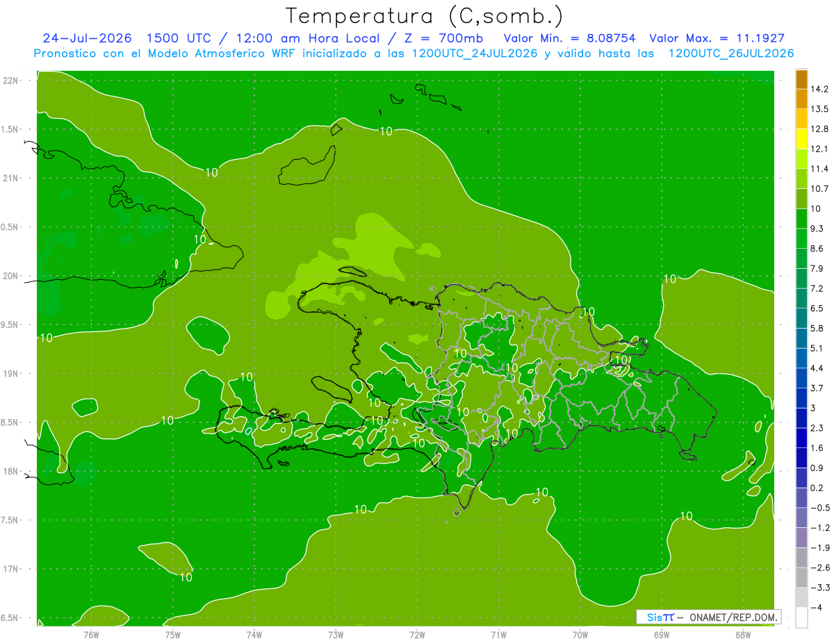The image size is (834, 644).
Task: Click the legend value '3.7'
Action: click(817, 388)
